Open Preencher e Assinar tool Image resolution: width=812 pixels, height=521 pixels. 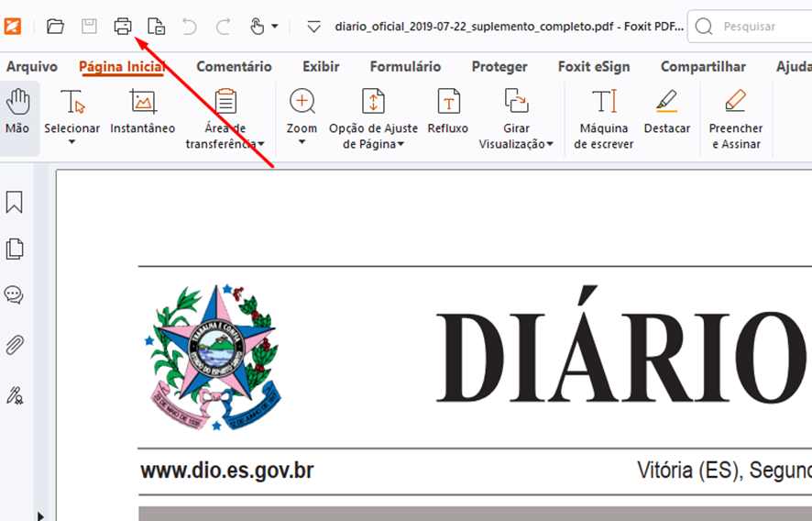pyautogui.click(x=736, y=119)
